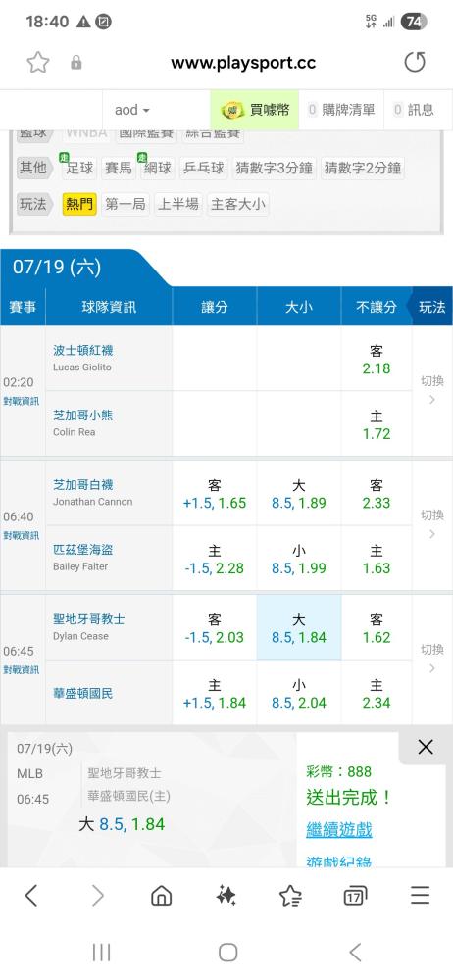Screen dimensions: 453x980
Task: Open the favorites star list icon
Action: click(291, 896)
